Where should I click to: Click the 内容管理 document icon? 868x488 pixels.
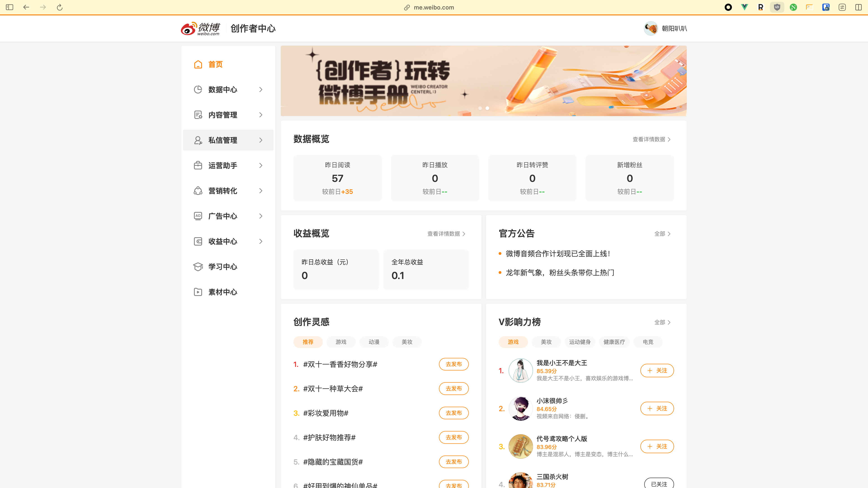[198, 115]
